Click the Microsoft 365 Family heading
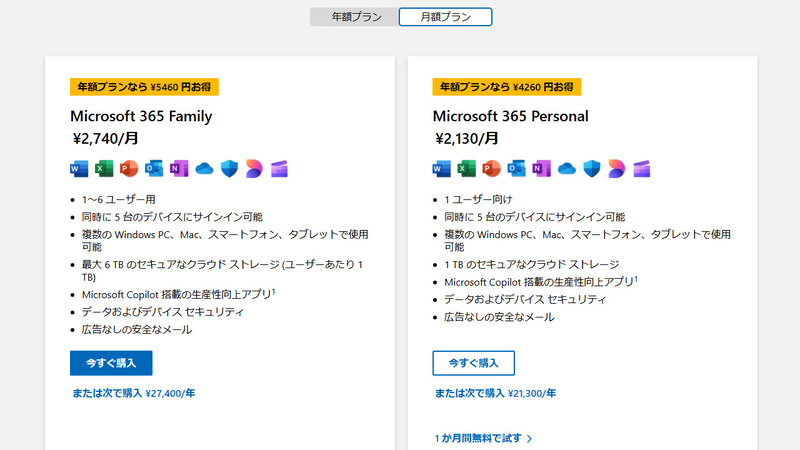Screen dimensions: 800x450 141,116
